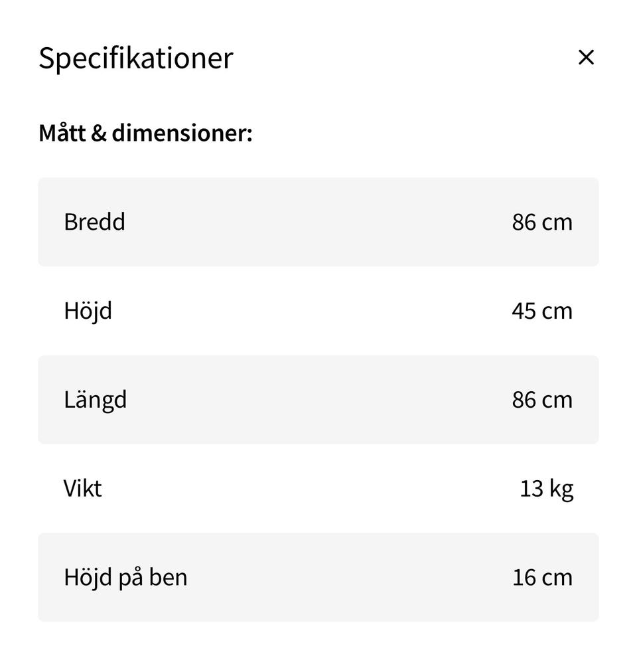The height and width of the screenshot is (672, 637).
Task: Click empty middle of the 45 cm row
Action: point(318,311)
